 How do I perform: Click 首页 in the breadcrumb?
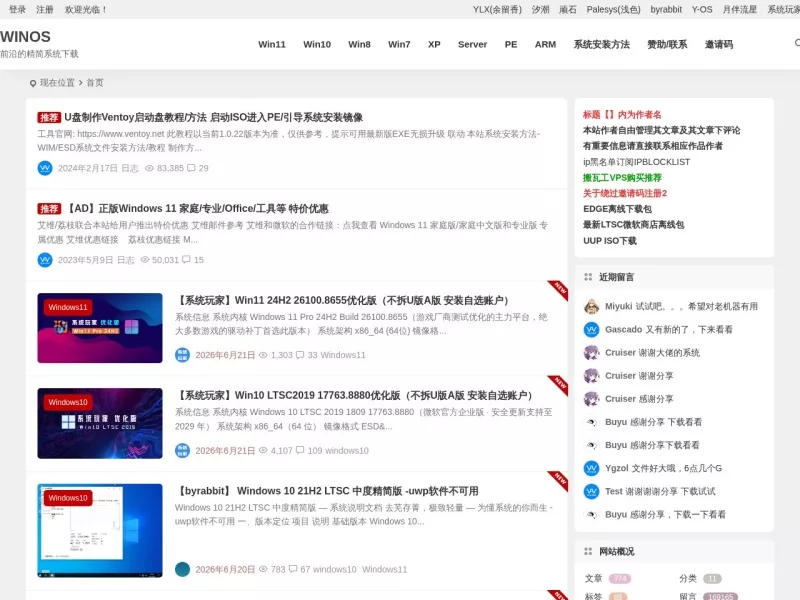[x=95, y=83]
